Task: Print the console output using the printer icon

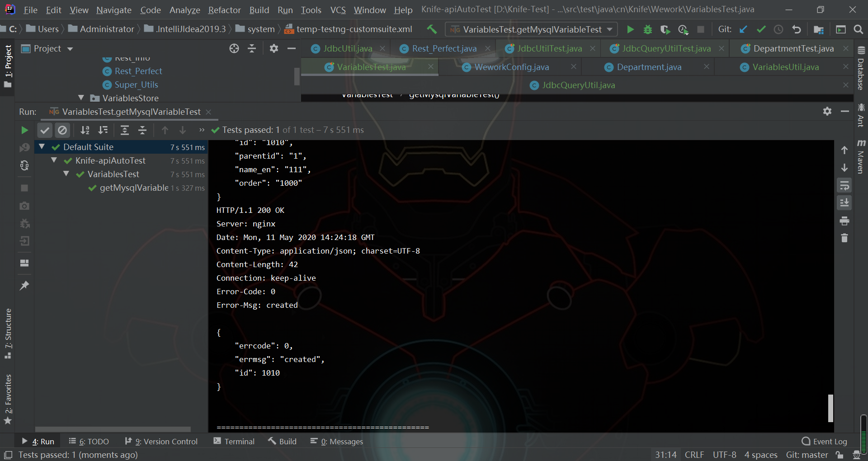Action: click(844, 221)
